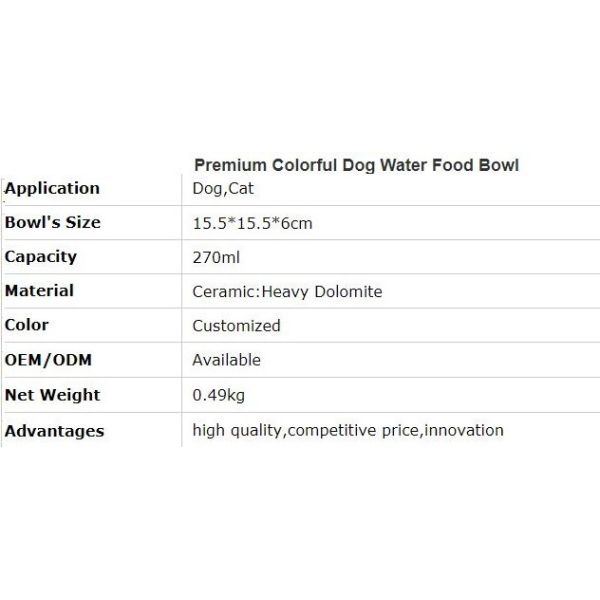
Task: Click the 15.5*15.5*6cm dimensions value
Action: coord(252,223)
